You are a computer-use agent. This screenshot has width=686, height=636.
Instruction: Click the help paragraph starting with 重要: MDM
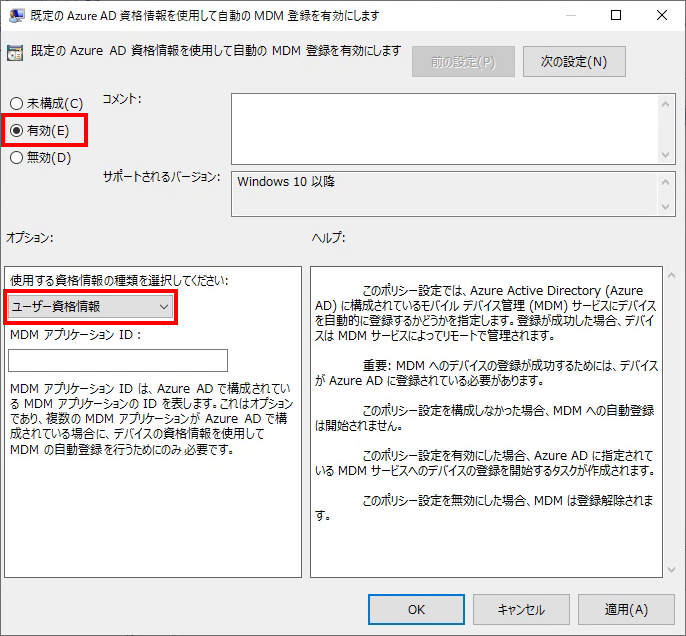pos(486,373)
